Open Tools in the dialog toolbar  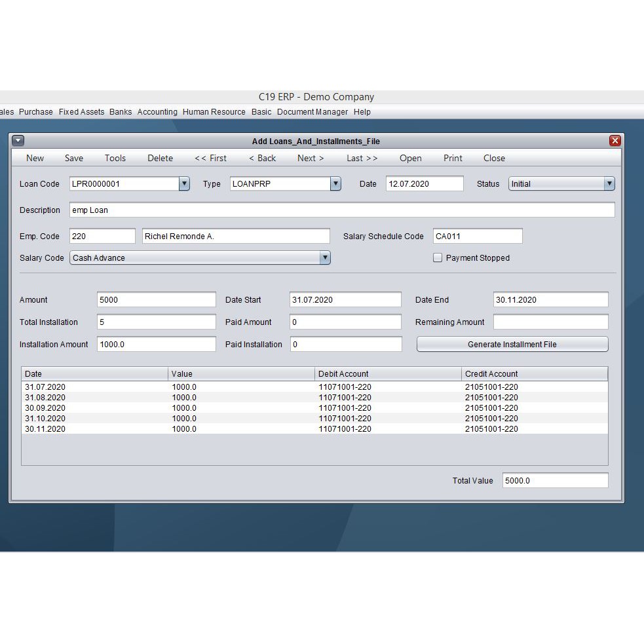115,158
